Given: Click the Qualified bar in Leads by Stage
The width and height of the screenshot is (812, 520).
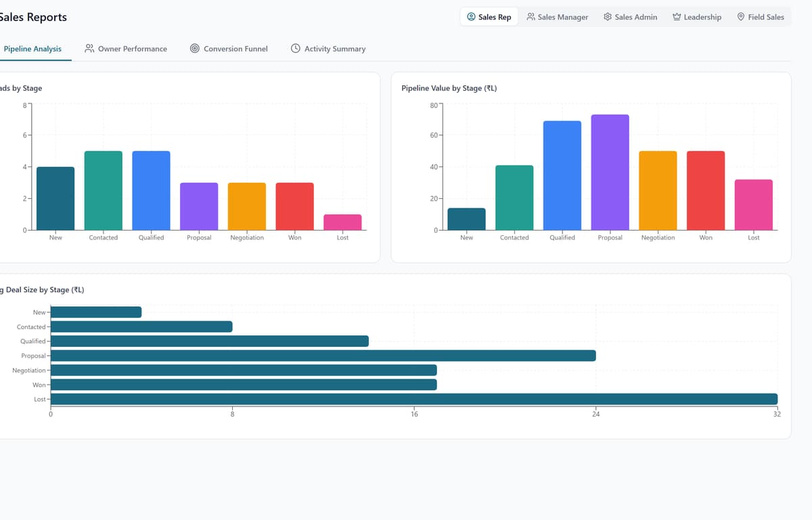Looking at the screenshot, I should pyautogui.click(x=151, y=191).
